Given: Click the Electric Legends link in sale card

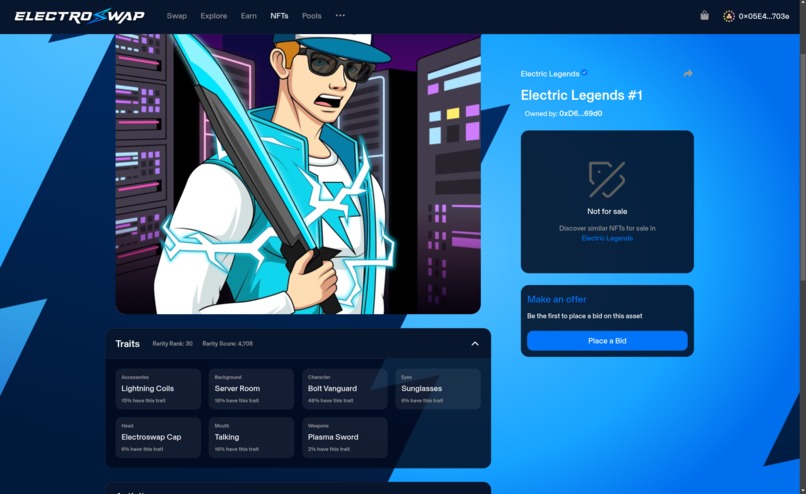Looking at the screenshot, I should [x=607, y=239].
